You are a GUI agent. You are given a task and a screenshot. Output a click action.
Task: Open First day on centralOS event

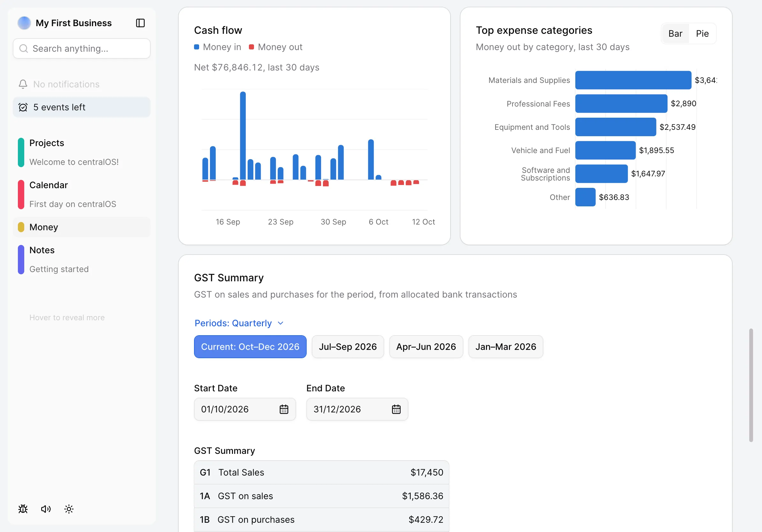(73, 204)
